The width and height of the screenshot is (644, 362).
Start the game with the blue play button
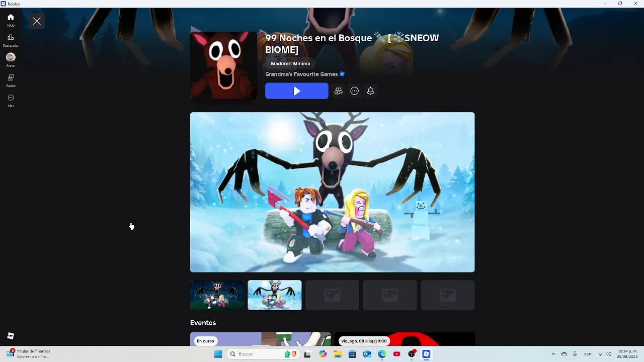(x=297, y=91)
